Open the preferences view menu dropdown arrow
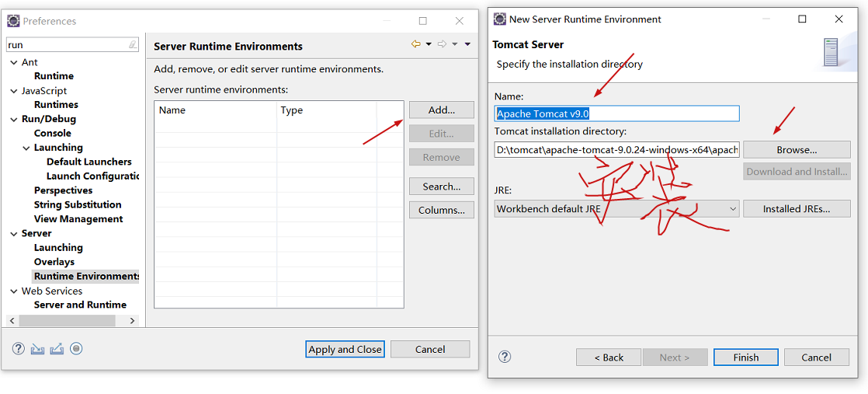This screenshot has height=394, width=868. pyautogui.click(x=467, y=44)
